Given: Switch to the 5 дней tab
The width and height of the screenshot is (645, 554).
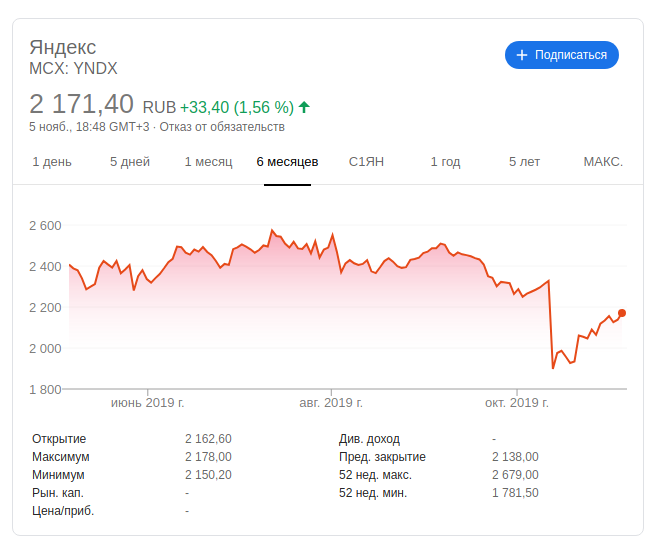Looking at the screenshot, I should pyautogui.click(x=130, y=162).
